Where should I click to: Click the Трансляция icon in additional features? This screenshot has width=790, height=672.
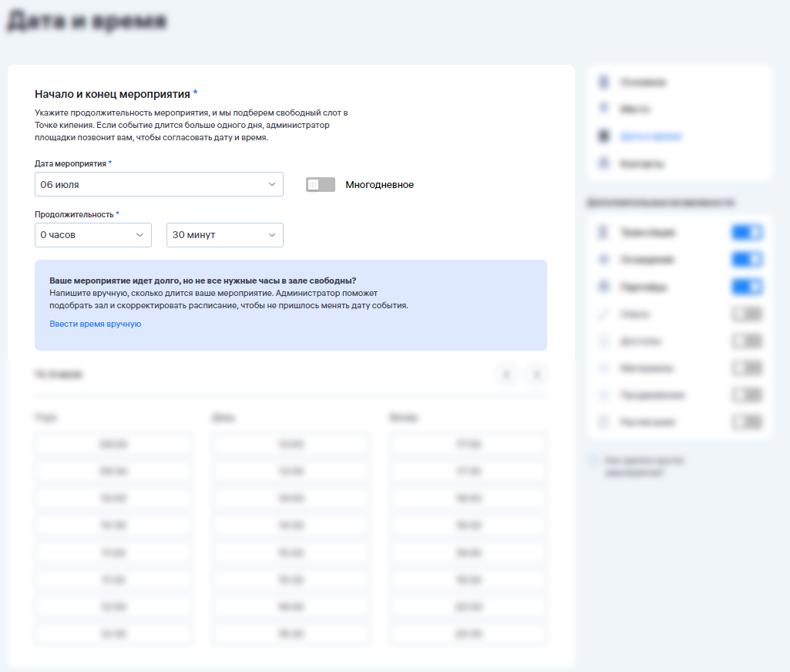point(604,232)
